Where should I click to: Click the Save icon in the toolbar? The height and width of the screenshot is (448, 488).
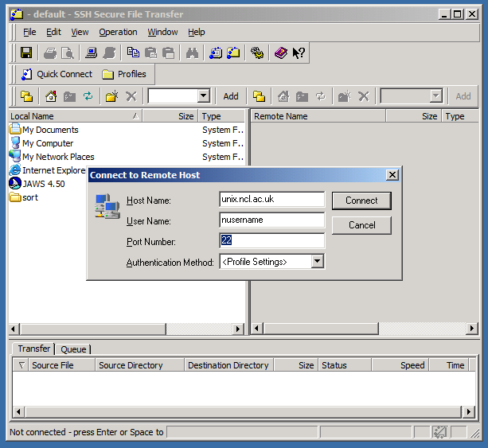[x=26, y=53]
